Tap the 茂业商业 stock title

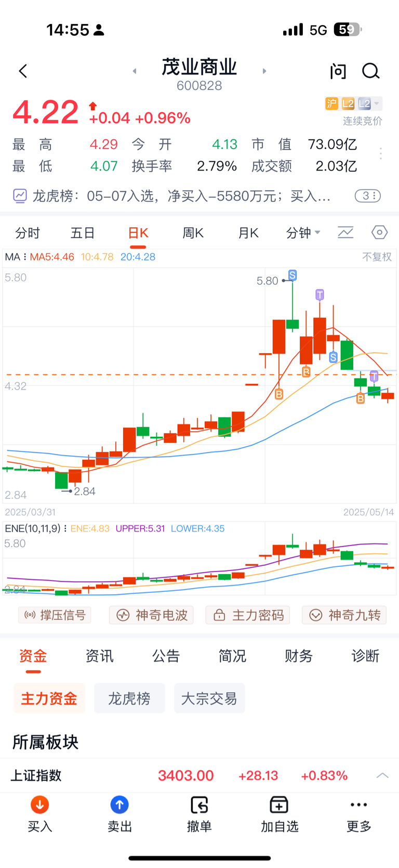[199, 67]
